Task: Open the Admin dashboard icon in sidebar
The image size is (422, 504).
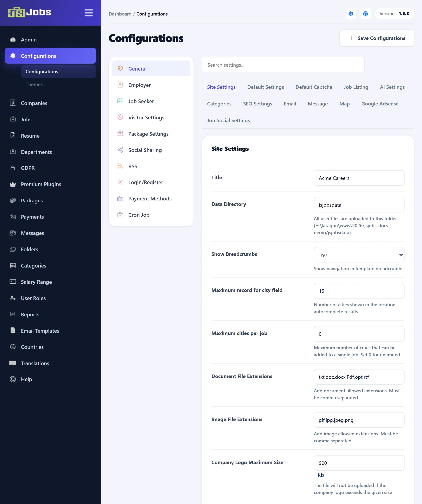Action: (13, 40)
